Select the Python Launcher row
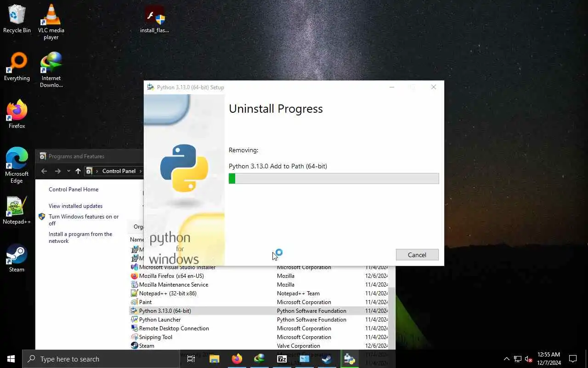The image size is (588, 368). (260, 320)
